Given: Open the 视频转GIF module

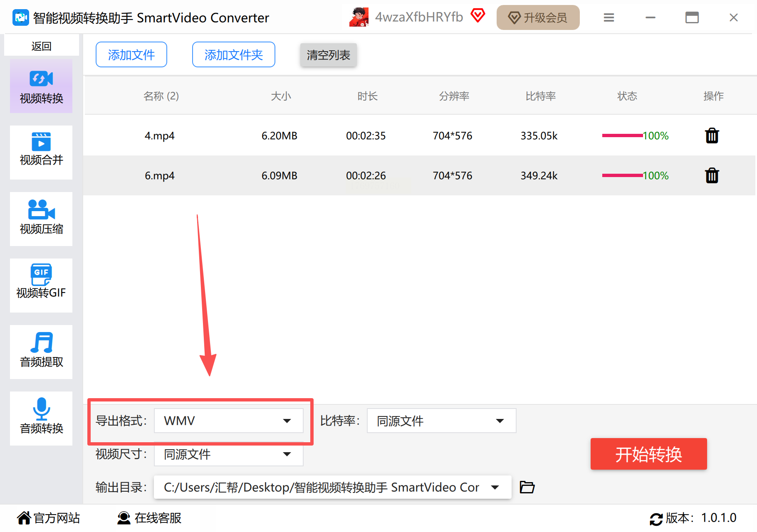Looking at the screenshot, I should 41,286.
